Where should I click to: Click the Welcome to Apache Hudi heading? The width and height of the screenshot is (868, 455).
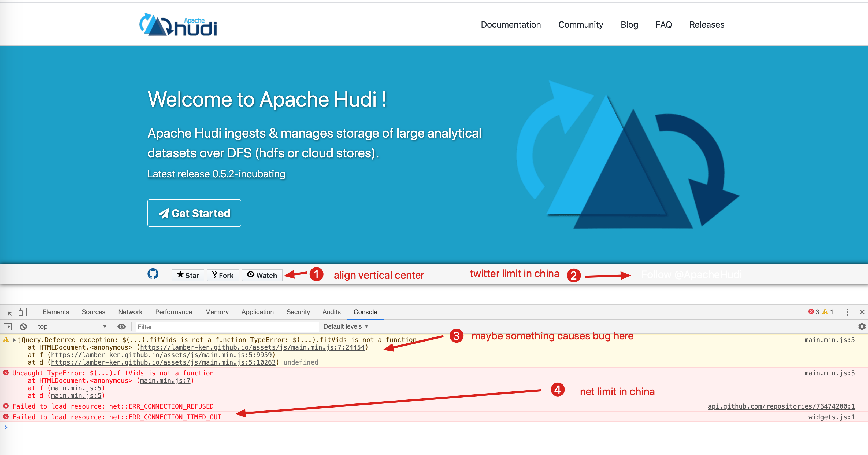pos(267,99)
